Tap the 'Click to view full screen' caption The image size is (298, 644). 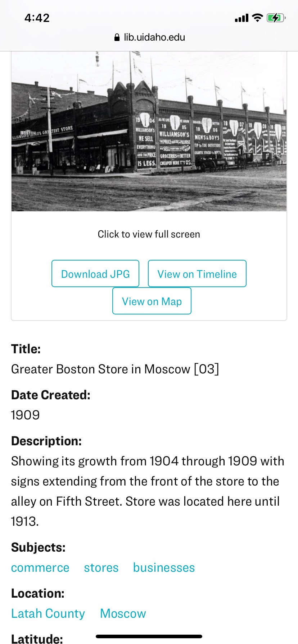pos(149,234)
